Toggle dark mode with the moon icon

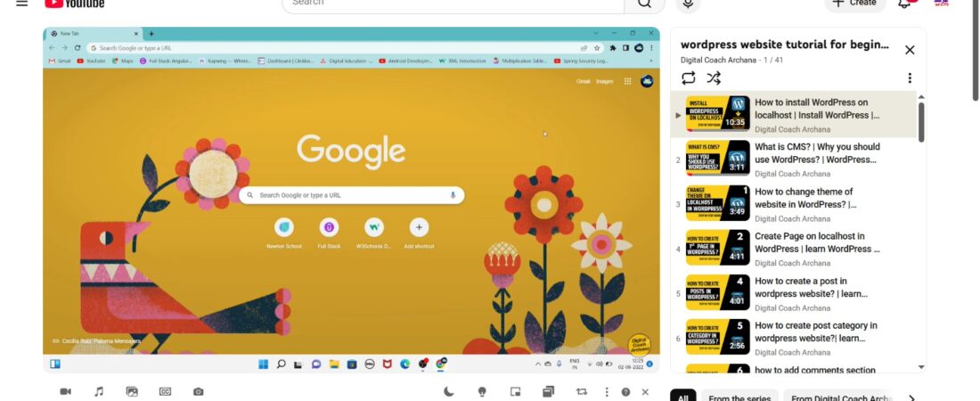coord(449,391)
